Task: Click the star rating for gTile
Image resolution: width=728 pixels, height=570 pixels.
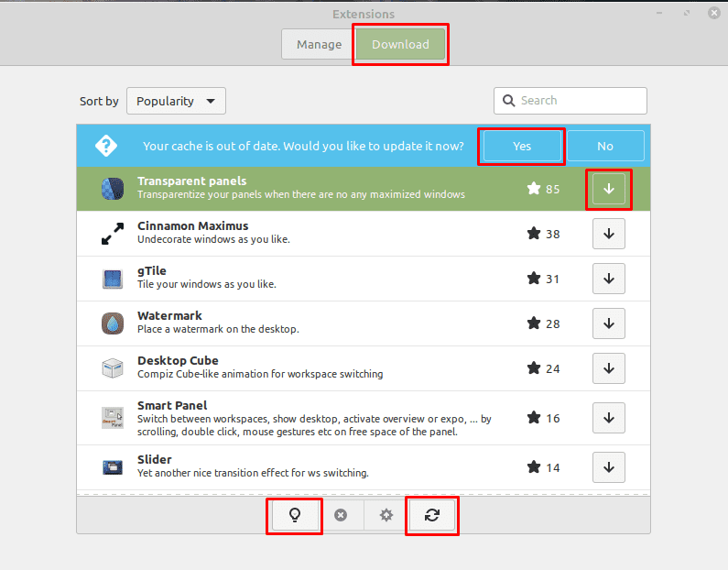Action: [543, 279]
